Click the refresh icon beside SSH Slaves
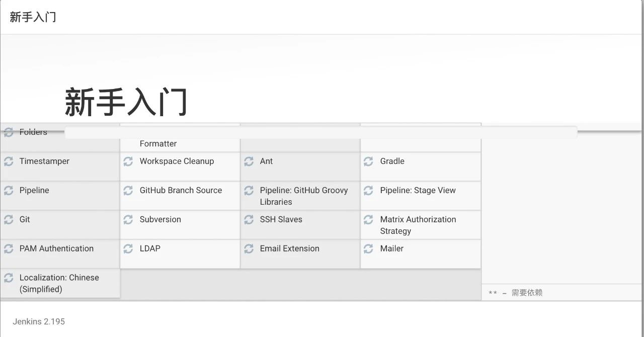Viewport: 644px width, 337px height. click(x=249, y=220)
